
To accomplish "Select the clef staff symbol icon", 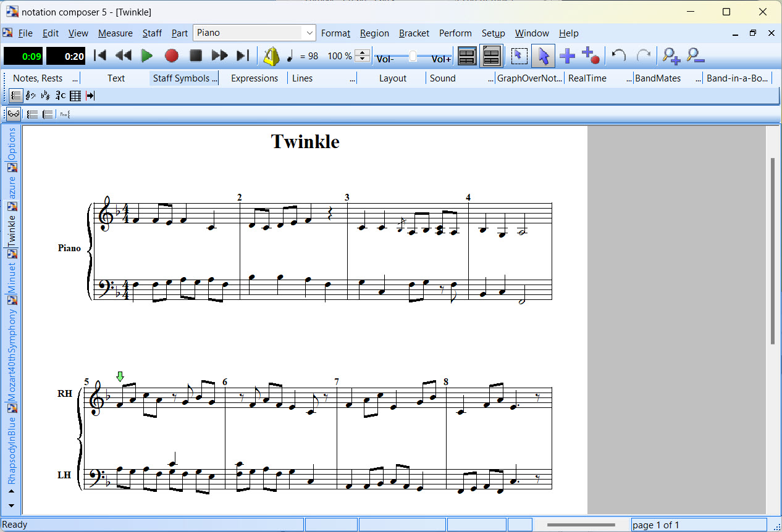I will pos(30,96).
